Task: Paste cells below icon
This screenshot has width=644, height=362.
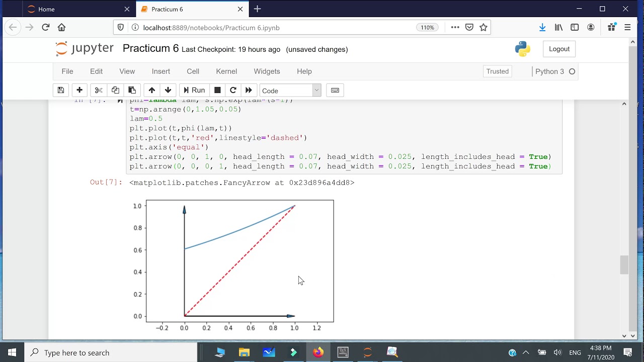Action: [132, 90]
